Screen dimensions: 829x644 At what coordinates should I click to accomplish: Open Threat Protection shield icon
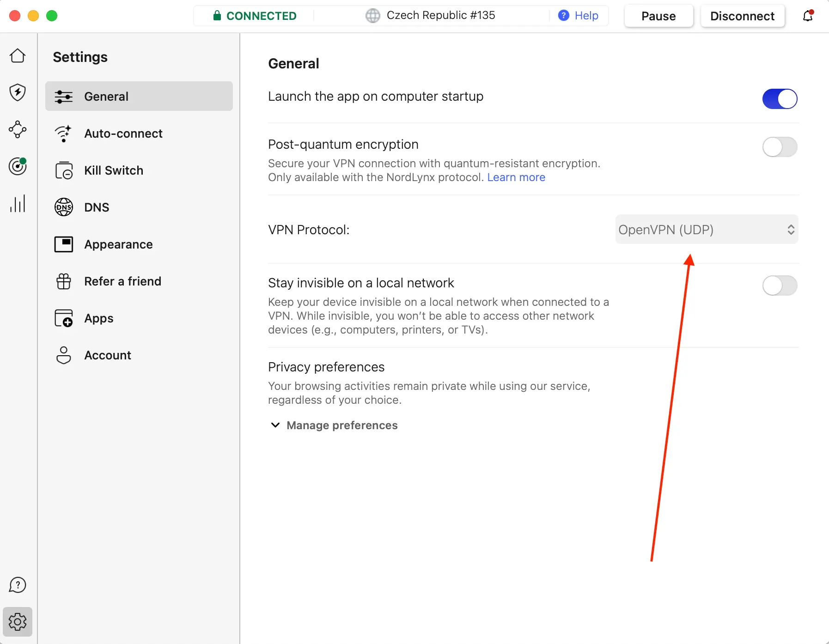pos(18,92)
